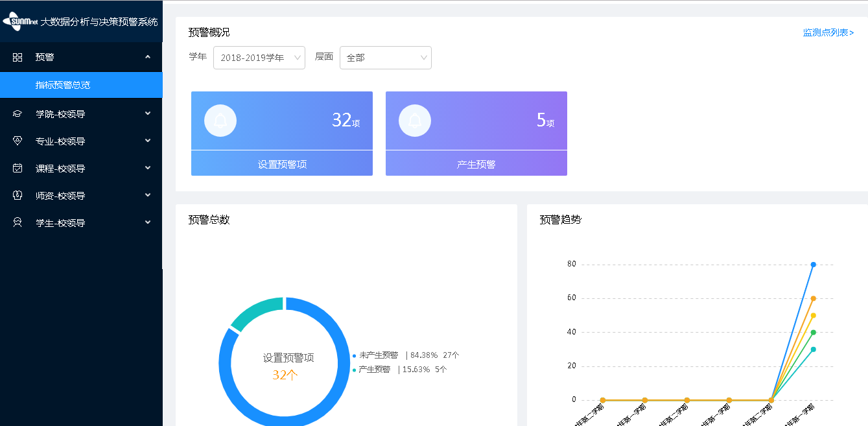Click the 师资-校领导 sidebar icon
The image size is (868, 426).
point(18,196)
